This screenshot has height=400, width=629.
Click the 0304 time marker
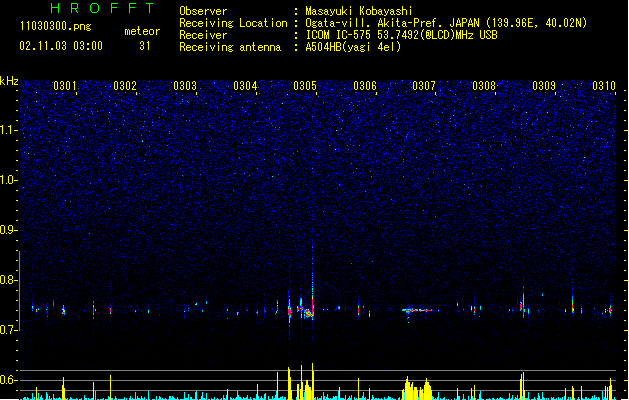[245, 86]
